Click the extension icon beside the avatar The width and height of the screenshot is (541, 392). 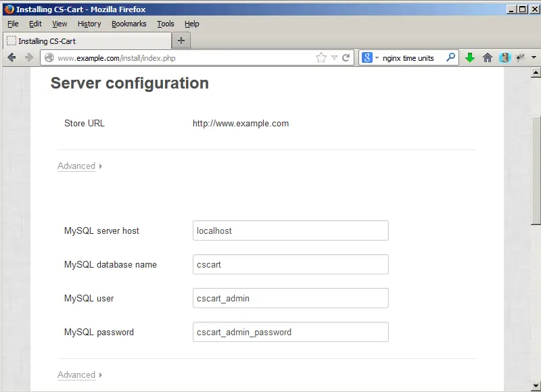(x=520, y=57)
